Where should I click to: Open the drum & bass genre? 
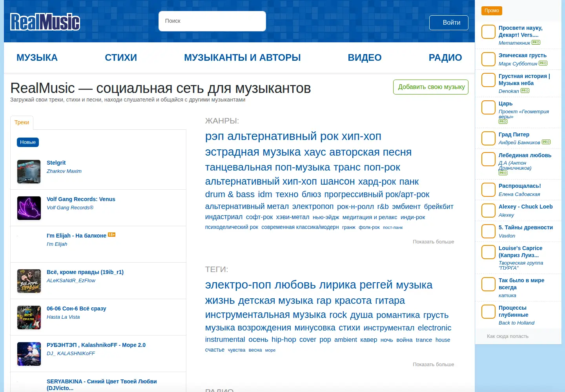(230, 194)
